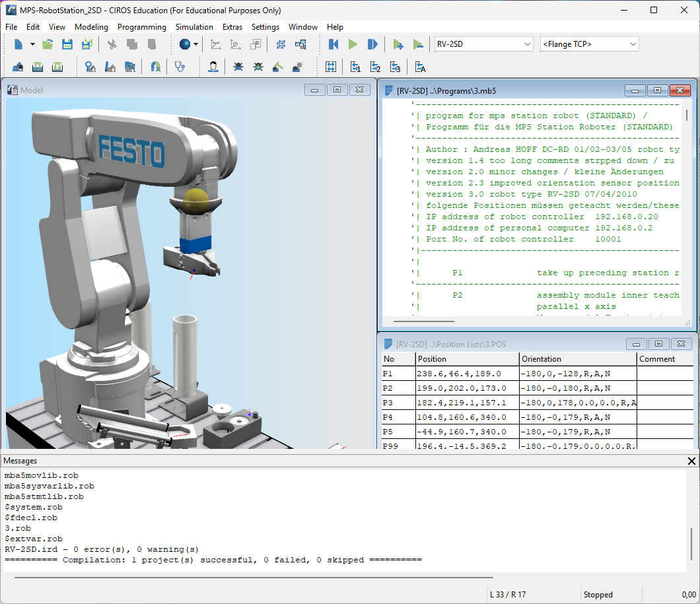Click the Orientation column header
The width and height of the screenshot is (700, 604).
[578, 359]
